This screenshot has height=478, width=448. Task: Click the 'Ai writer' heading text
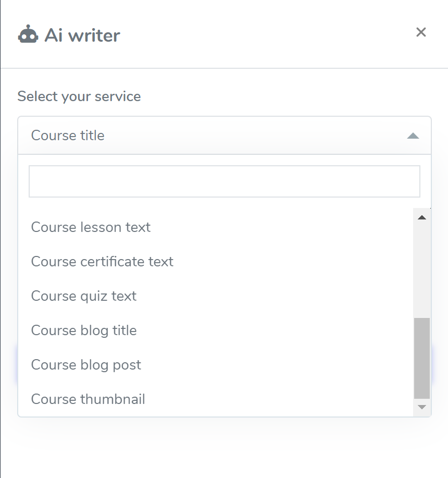(82, 35)
